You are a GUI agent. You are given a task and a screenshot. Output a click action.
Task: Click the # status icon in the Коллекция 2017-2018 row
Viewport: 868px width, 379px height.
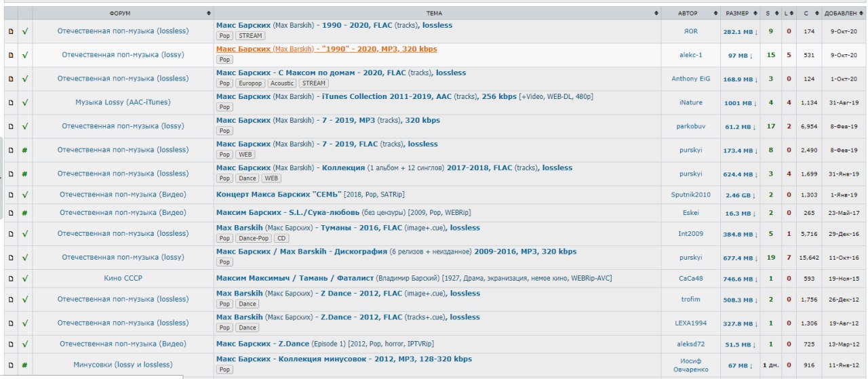[x=24, y=174]
